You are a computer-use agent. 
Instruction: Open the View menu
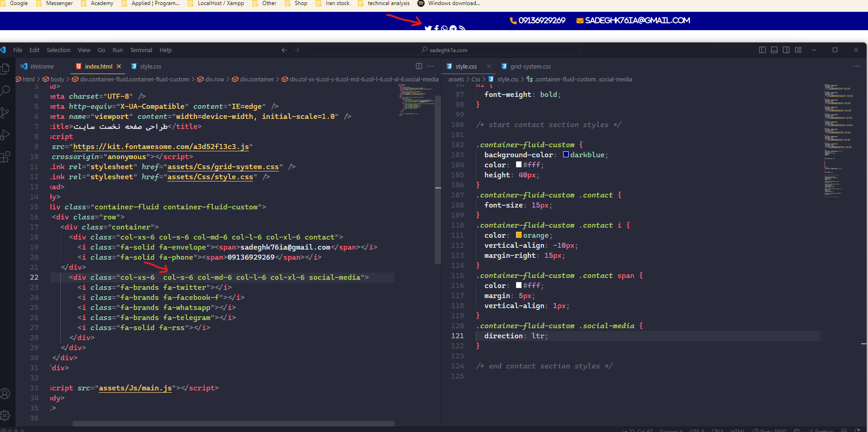click(x=84, y=50)
